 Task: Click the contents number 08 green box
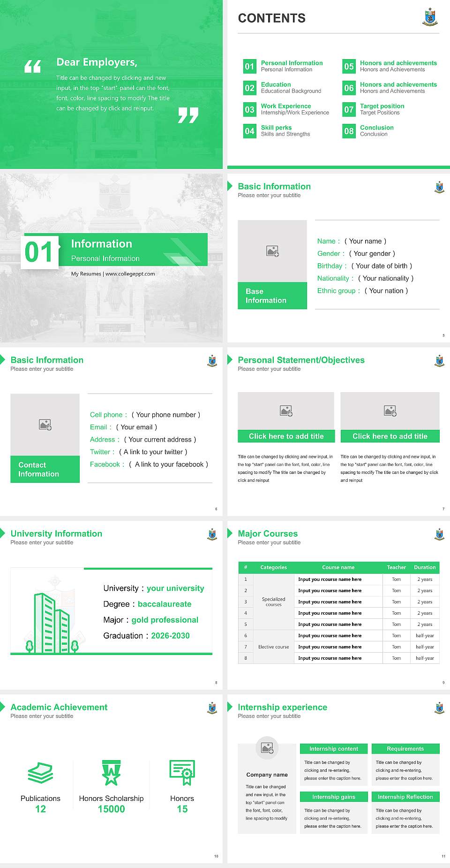(x=349, y=131)
